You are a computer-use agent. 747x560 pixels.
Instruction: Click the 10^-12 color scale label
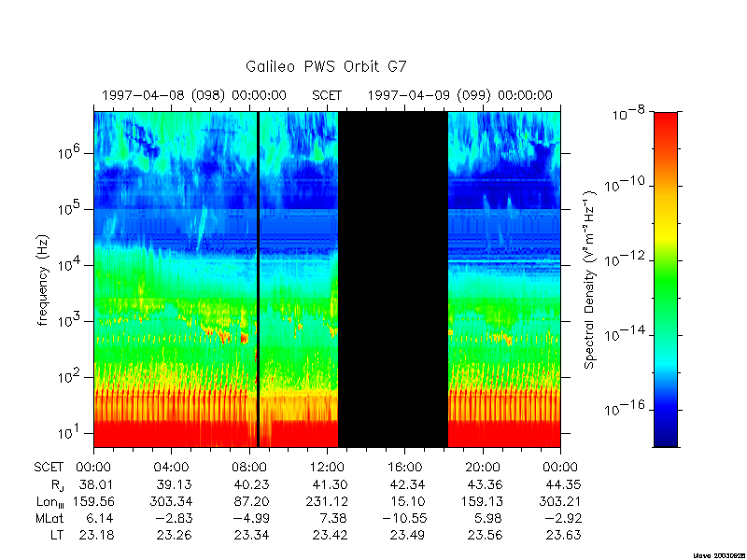pos(623,259)
